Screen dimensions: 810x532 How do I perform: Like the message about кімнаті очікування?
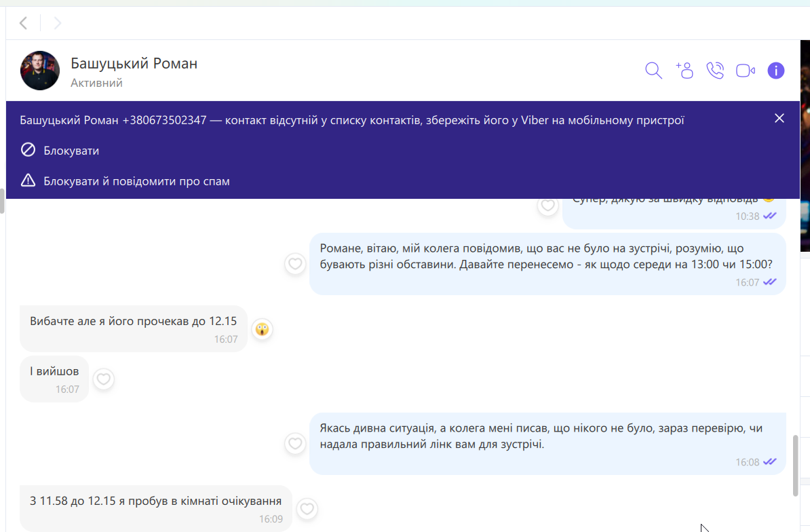coord(307,508)
